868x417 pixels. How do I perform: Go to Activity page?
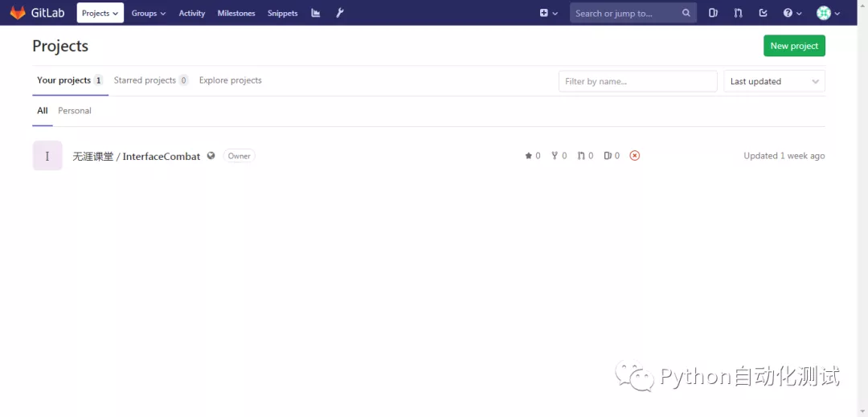[191, 14]
